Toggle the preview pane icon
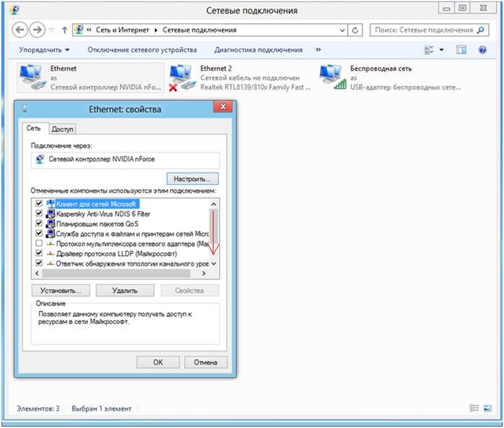This screenshot has height=428, width=504. point(461,50)
